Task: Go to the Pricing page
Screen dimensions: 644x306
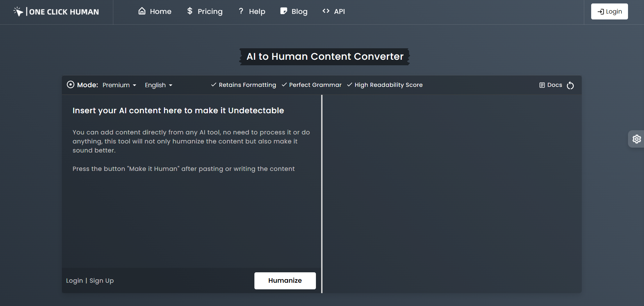Action: point(205,11)
